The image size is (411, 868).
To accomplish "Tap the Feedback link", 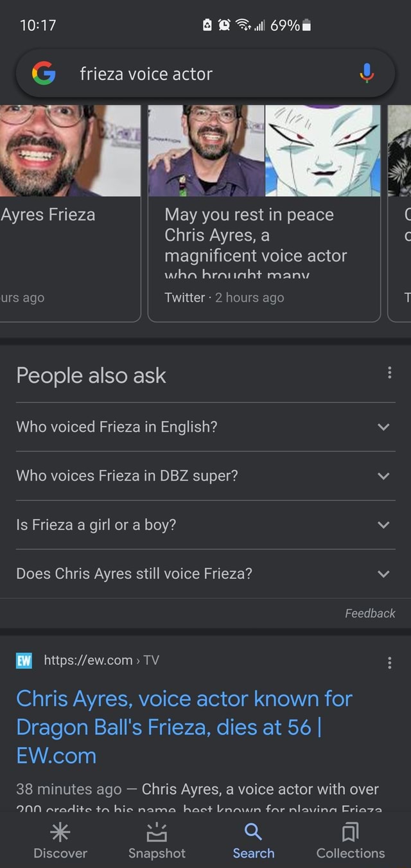I will point(370,613).
